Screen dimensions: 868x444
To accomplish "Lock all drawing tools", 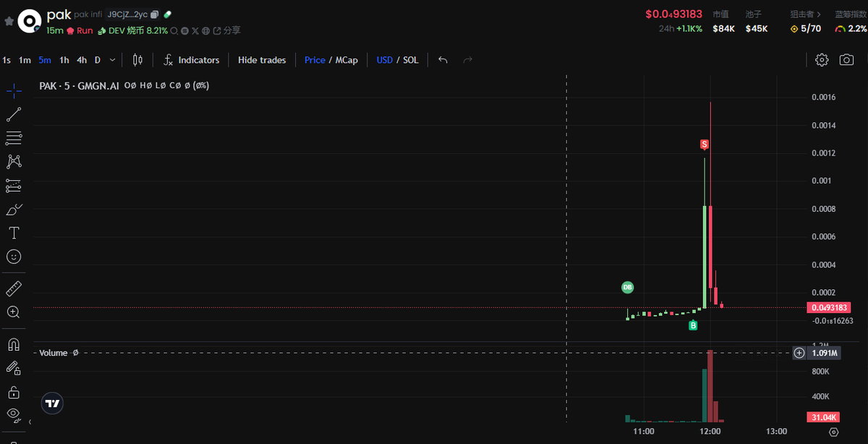I will point(14,392).
